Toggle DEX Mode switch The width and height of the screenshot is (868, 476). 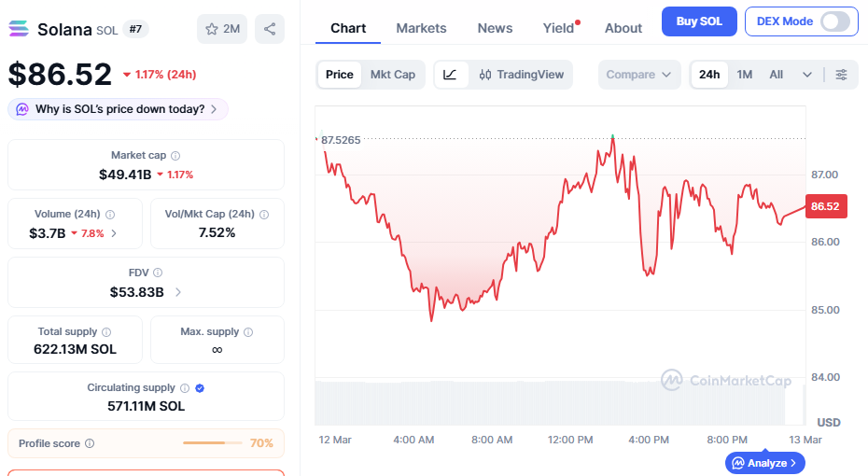pos(834,21)
